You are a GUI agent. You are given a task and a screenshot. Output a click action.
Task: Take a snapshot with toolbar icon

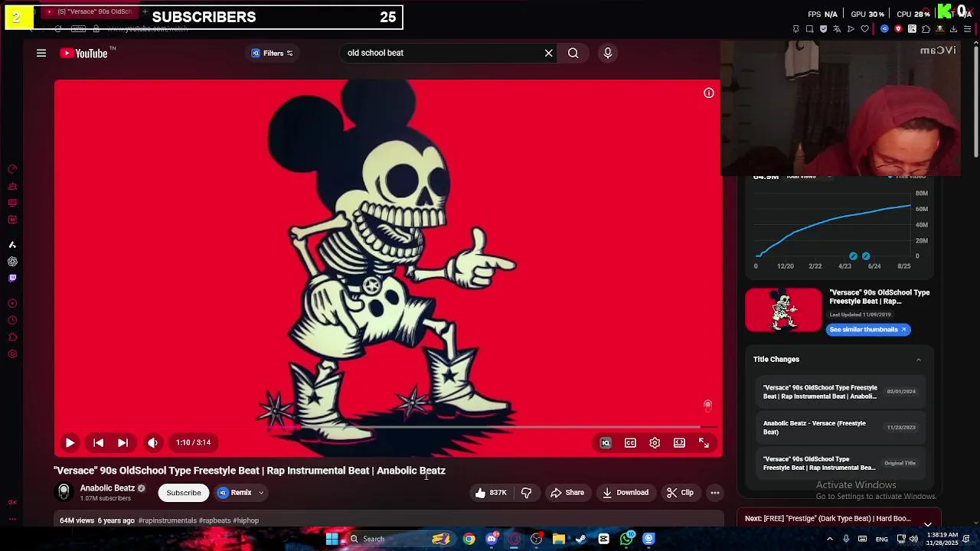tap(809, 29)
